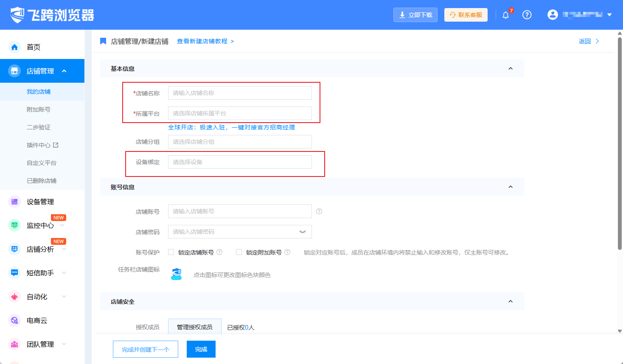The height and width of the screenshot is (364, 623).
Task: Open the 电商云 sidebar icon
Action: 14,320
